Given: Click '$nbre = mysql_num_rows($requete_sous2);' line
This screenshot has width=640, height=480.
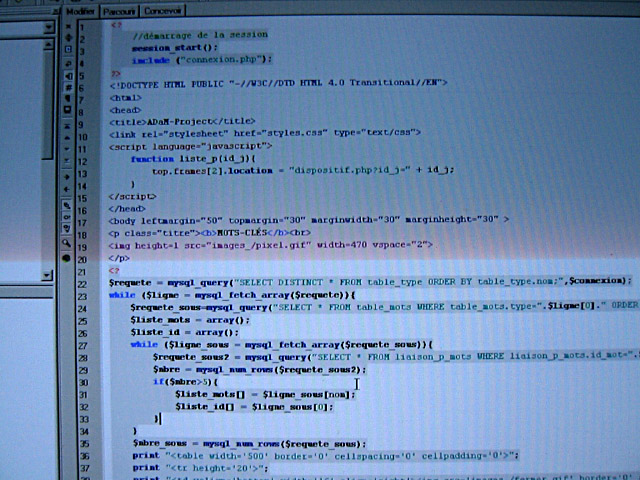Looking at the screenshot, I should [x=260, y=370].
